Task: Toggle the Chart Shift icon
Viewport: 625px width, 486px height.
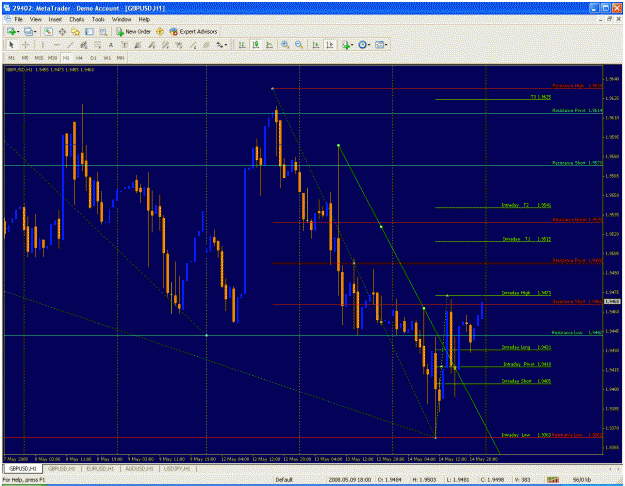Action: [330, 45]
